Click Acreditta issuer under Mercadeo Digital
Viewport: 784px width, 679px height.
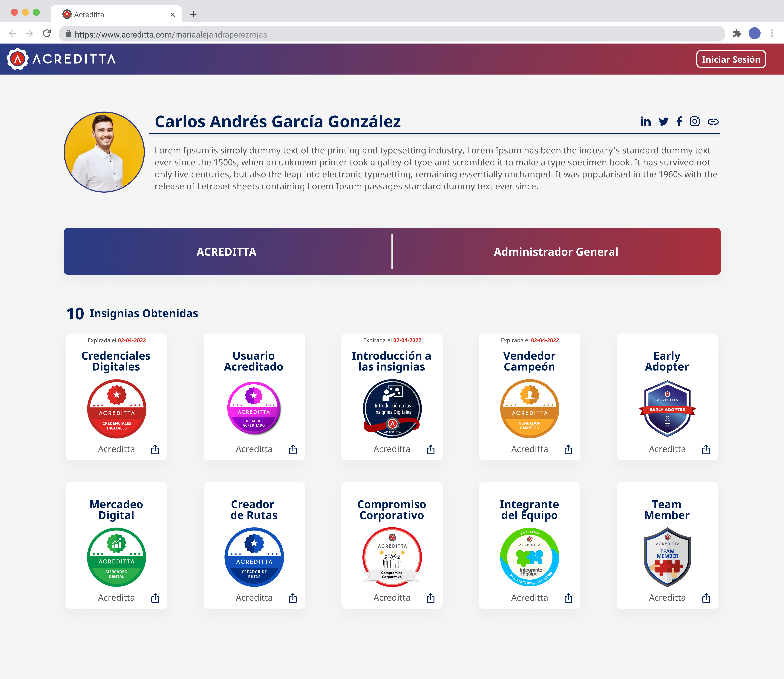[116, 598]
